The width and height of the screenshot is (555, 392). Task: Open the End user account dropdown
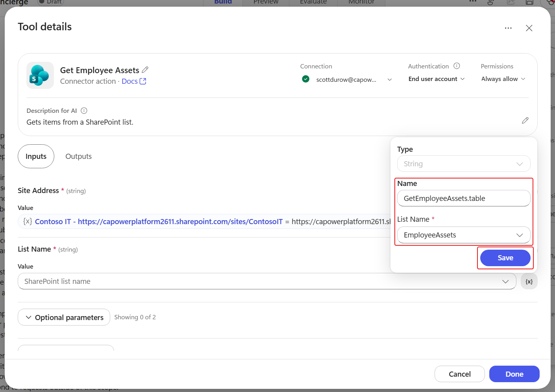(x=437, y=79)
